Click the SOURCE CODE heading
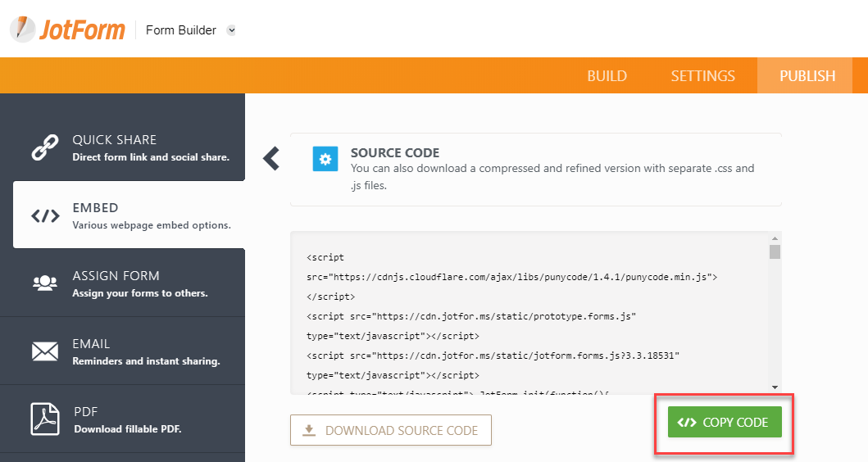The width and height of the screenshot is (868, 462). [395, 152]
